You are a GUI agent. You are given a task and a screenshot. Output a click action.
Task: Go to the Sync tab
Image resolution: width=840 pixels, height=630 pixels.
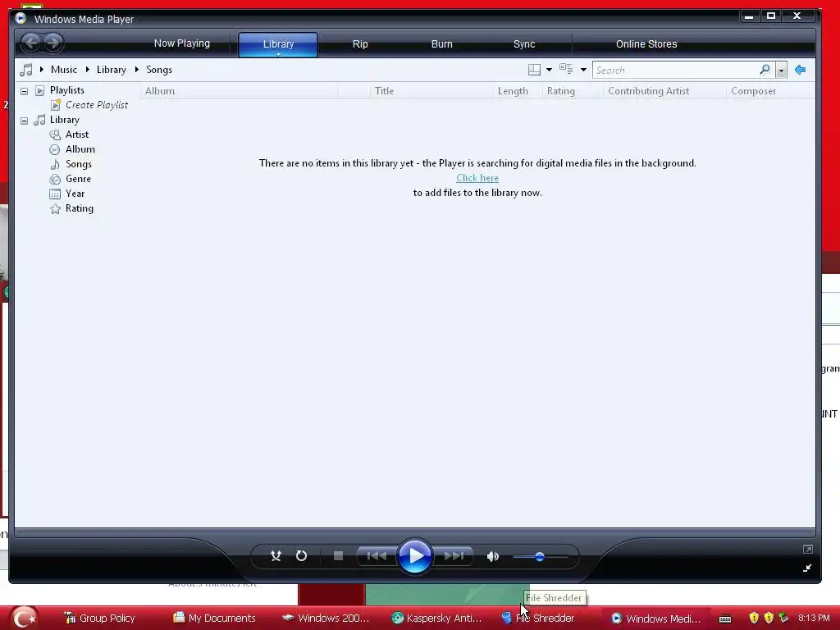click(x=524, y=44)
